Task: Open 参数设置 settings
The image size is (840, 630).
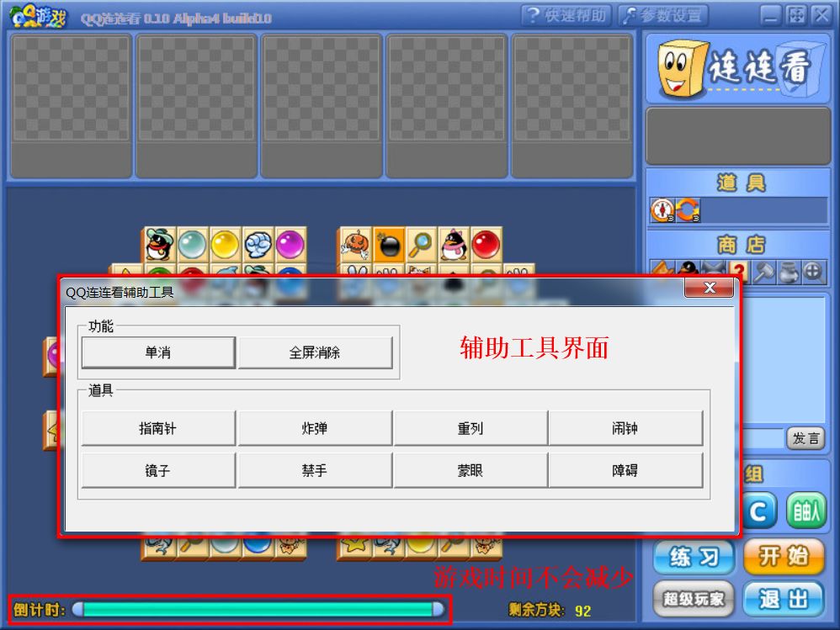Action: tap(662, 15)
